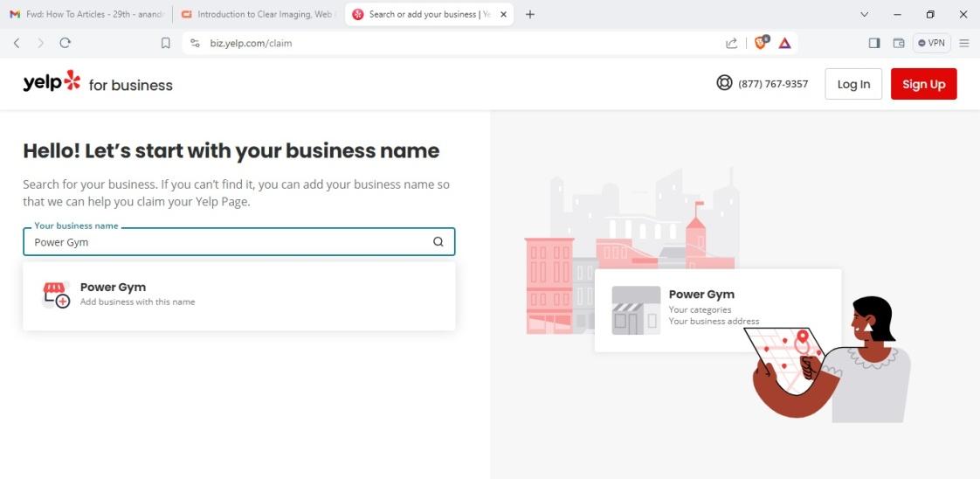This screenshot has width=980, height=479.
Task: Open the browser hamburger menu
Action: click(x=964, y=43)
